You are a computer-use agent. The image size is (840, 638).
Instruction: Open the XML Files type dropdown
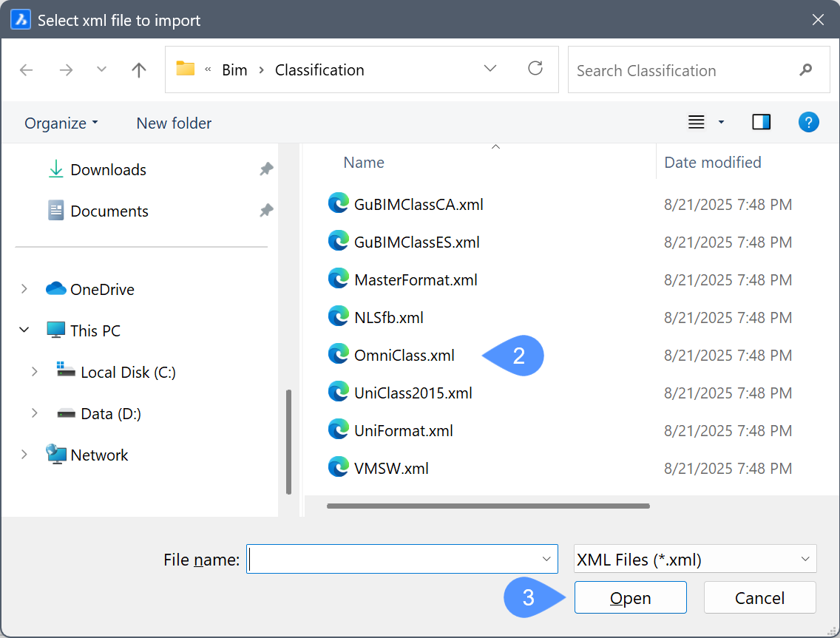coord(694,560)
